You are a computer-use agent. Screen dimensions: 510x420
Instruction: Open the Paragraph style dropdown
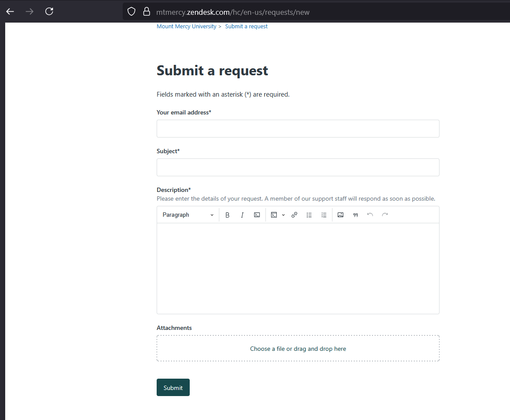pyautogui.click(x=188, y=215)
